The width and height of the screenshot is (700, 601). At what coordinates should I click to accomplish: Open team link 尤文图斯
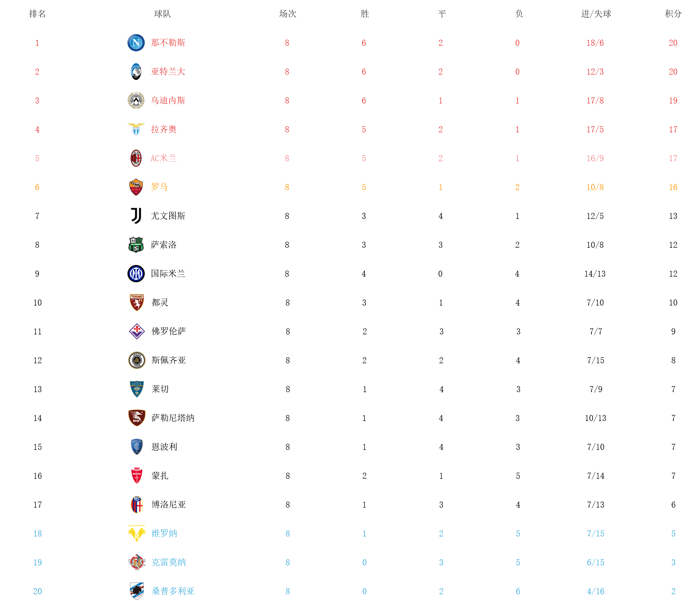[168, 216]
